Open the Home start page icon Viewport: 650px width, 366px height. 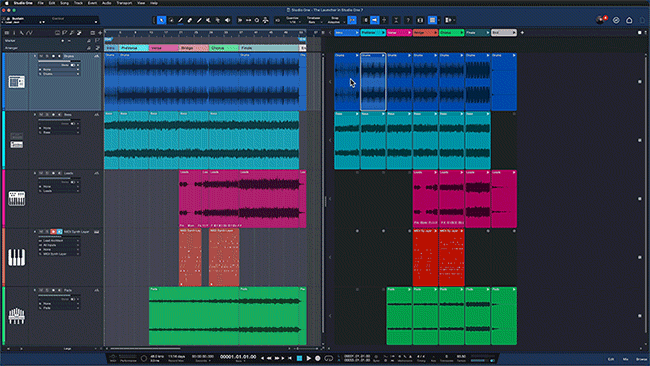click(629, 20)
